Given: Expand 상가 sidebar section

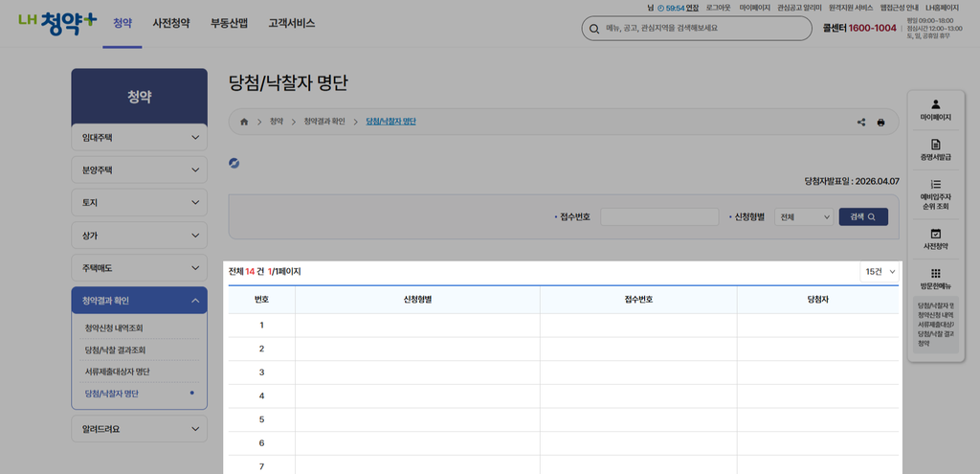Looking at the screenshot, I should pos(140,236).
